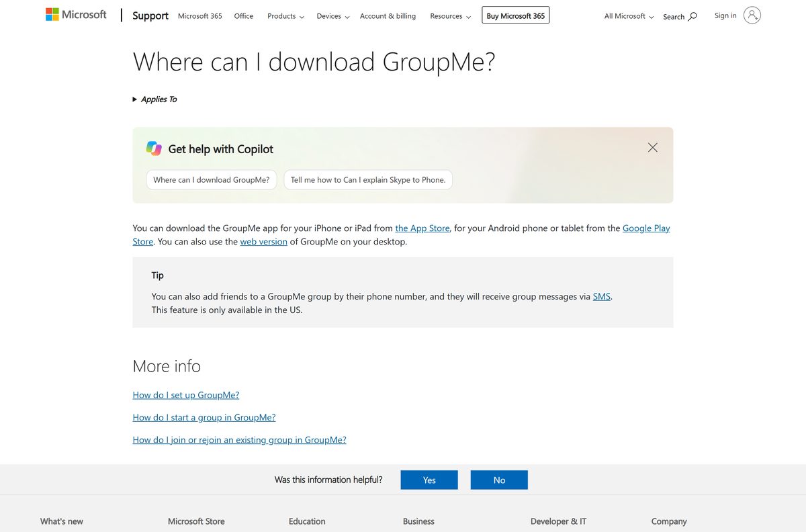Click the 'Get help with Copilot' title
Viewport: 806px width, 532px height.
221,149
